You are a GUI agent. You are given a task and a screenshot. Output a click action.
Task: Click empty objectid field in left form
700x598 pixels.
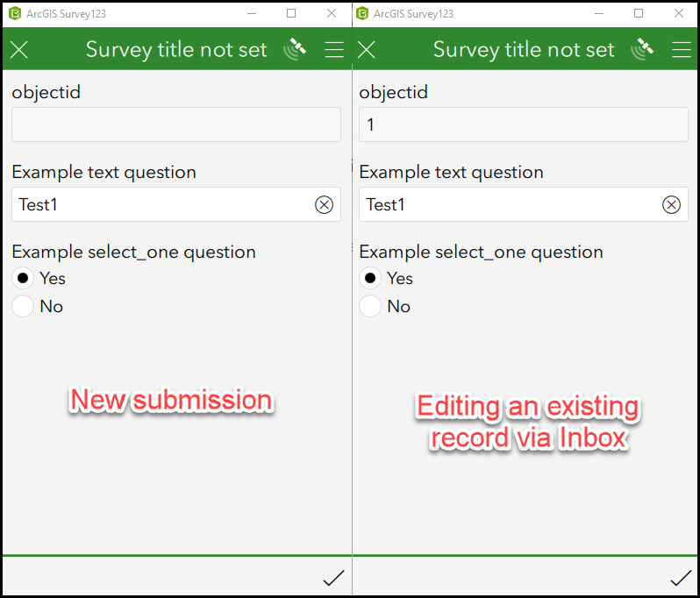pos(175,125)
